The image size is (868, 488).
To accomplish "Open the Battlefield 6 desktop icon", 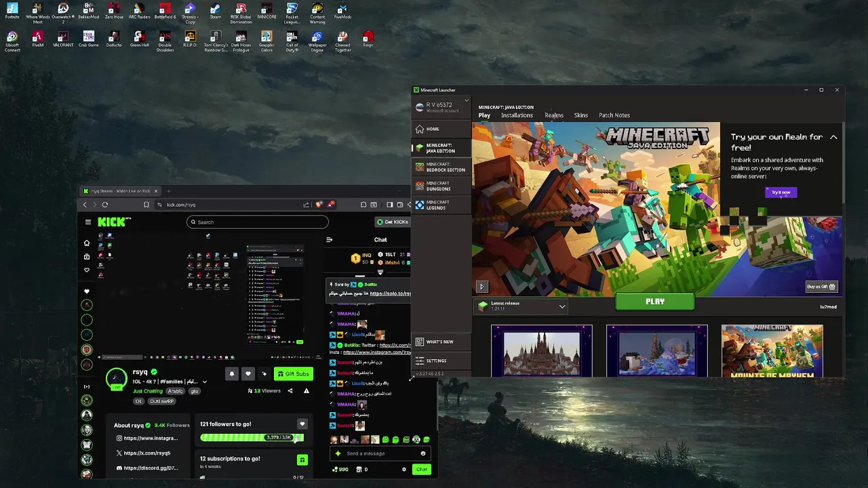I will pos(165,12).
